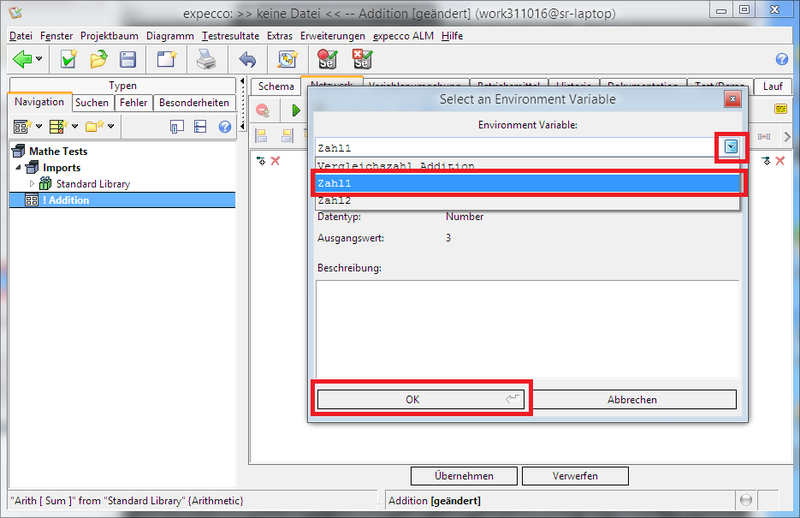The width and height of the screenshot is (800, 518).
Task: Open the Hilfe menu
Action: point(452,36)
